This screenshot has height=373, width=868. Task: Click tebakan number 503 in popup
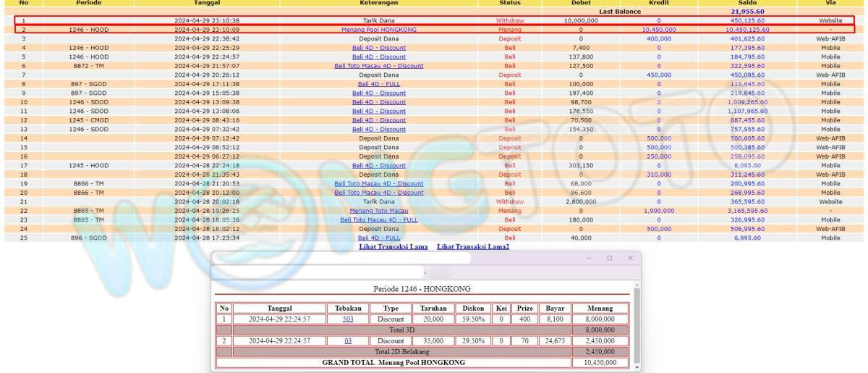point(348,319)
